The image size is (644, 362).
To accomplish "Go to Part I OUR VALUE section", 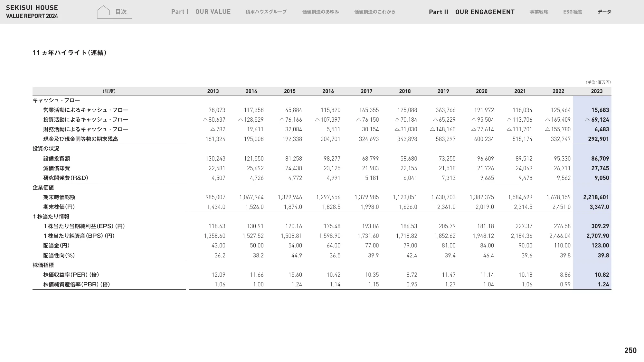I will click(201, 12).
